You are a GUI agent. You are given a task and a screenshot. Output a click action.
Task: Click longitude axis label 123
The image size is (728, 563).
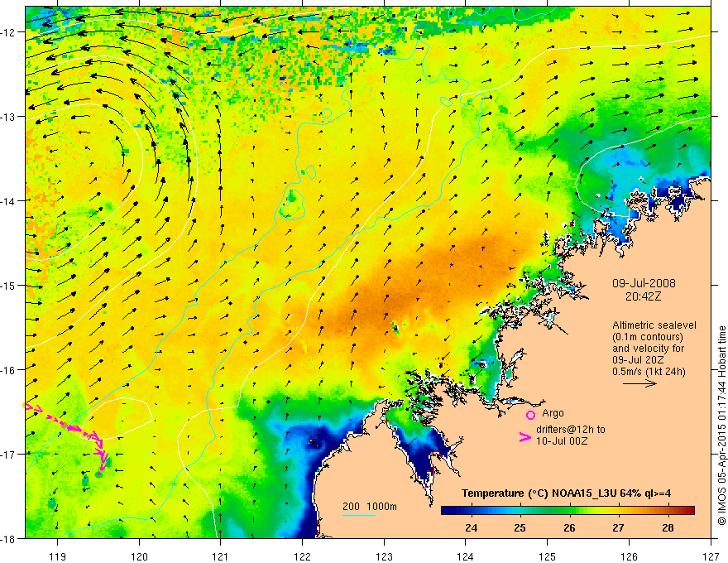coord(384,556)
